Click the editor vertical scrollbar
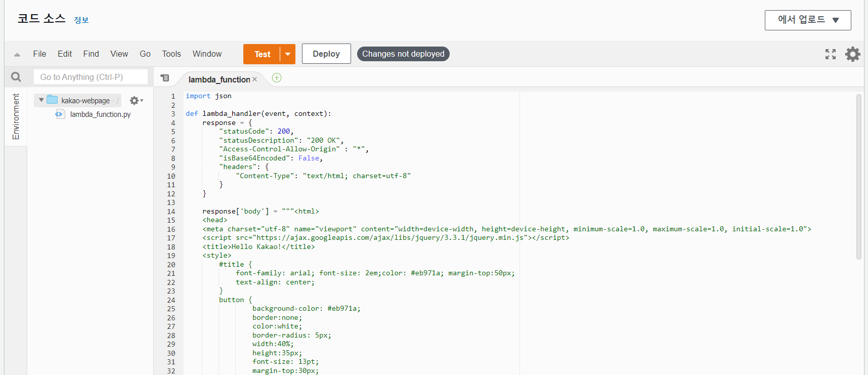 858,177
